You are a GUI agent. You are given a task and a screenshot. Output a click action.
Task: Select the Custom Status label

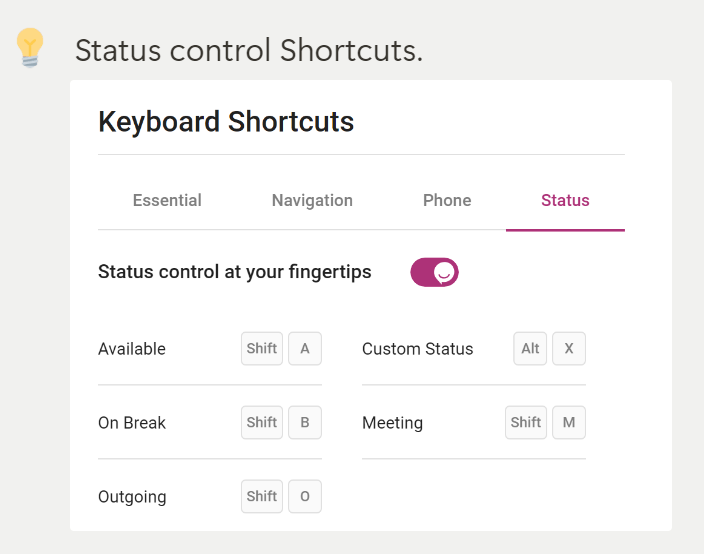tap(417, 349)
